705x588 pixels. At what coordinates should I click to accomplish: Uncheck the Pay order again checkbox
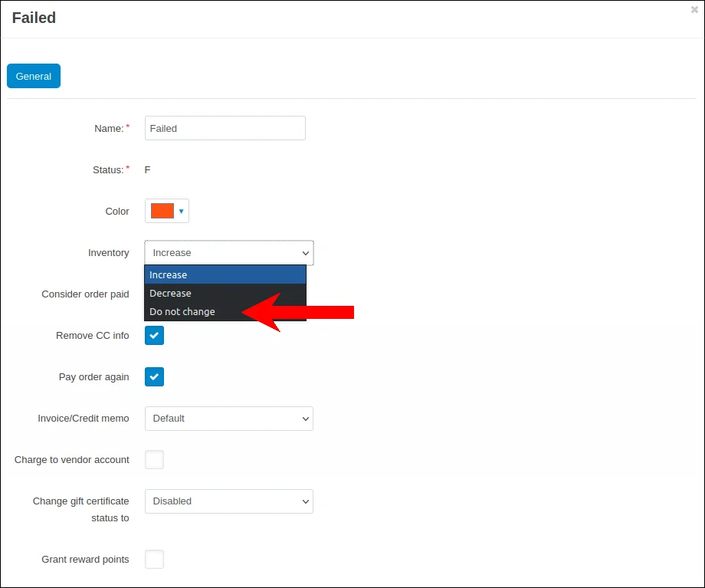pos(154,377)
